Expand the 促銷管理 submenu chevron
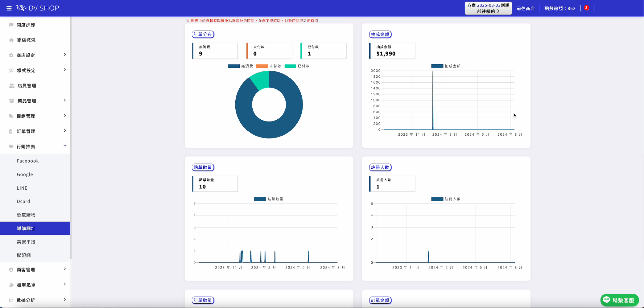The image size is (644, 308). [x=65, y=115]
